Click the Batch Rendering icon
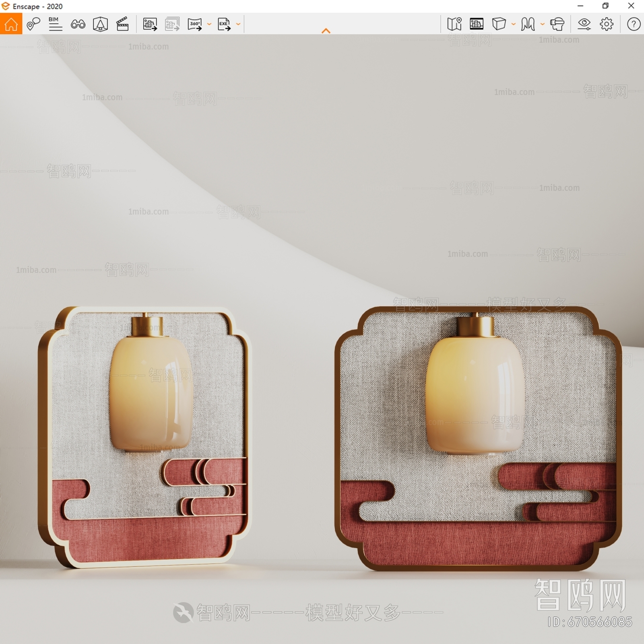Image resolution: width=644 pixels, height=644 pixels. coord(172,24)
